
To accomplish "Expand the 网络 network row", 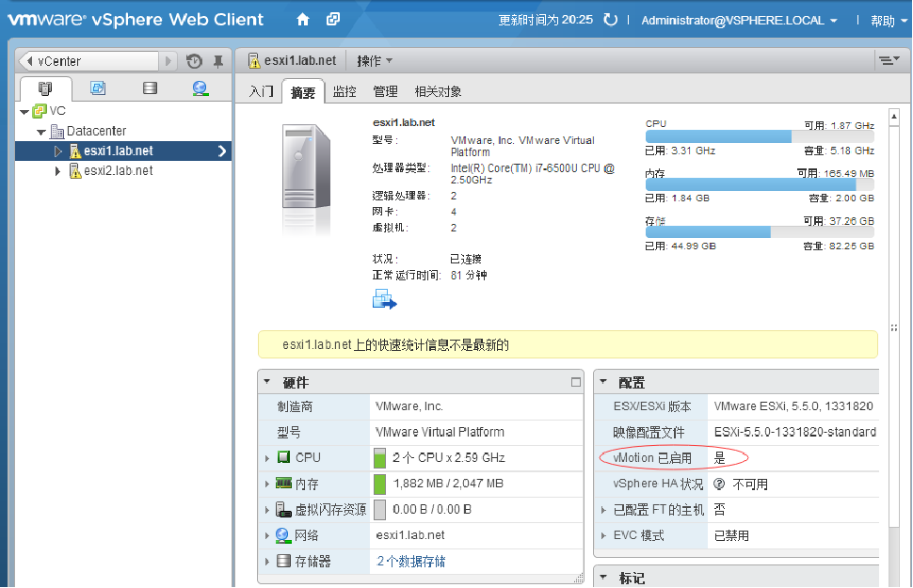I will [x=267, y=535].
